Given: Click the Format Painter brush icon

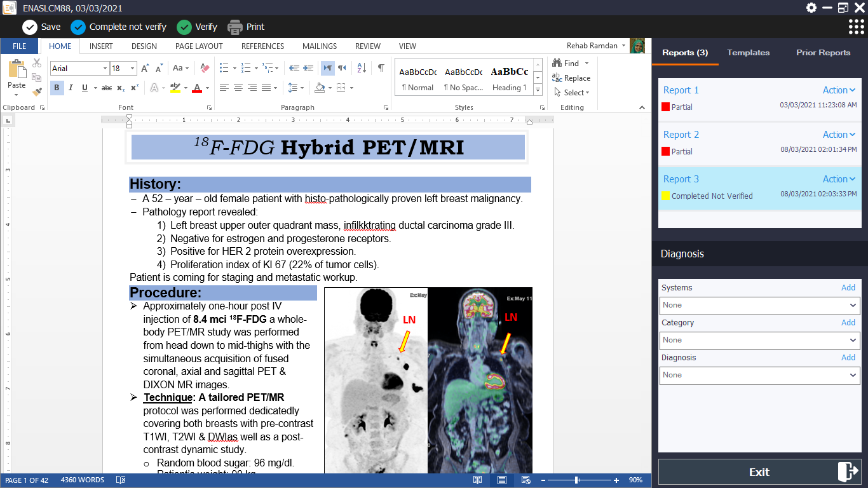Looking at the screenshot, I should click(37, 91).
